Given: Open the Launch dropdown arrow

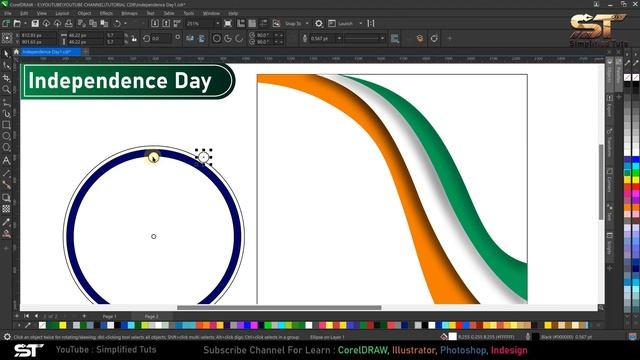Looking at the screenshot, I should point(360,24).
